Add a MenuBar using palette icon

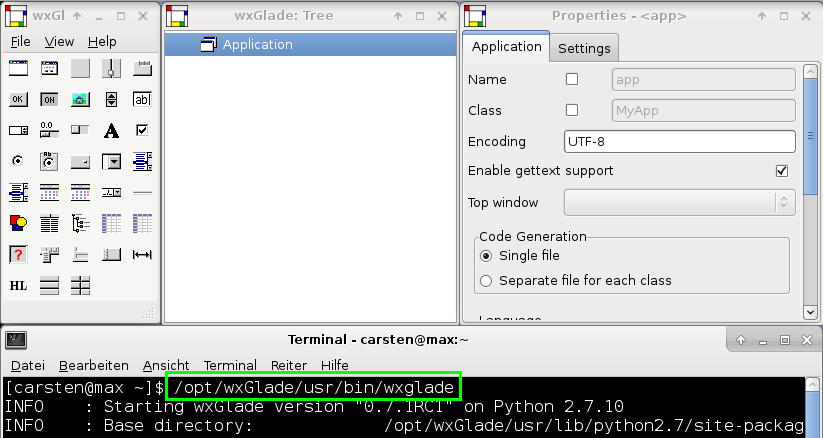coord(49,255)
